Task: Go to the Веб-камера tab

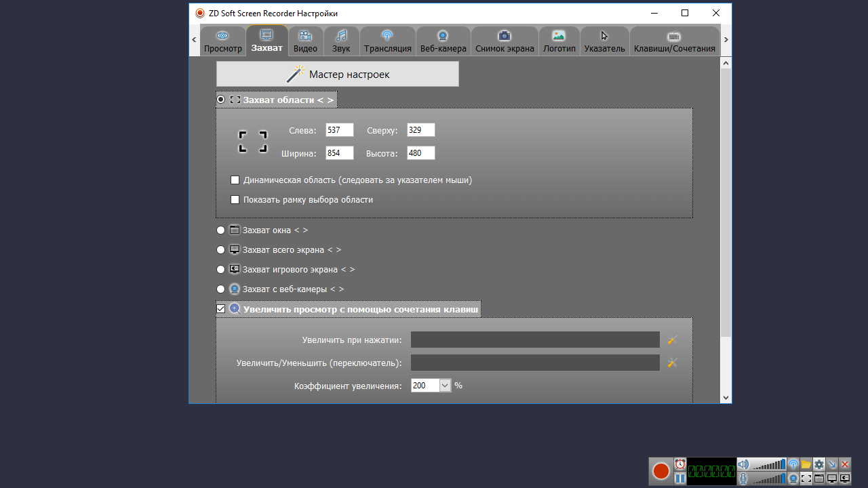Action: pos(443,41)
